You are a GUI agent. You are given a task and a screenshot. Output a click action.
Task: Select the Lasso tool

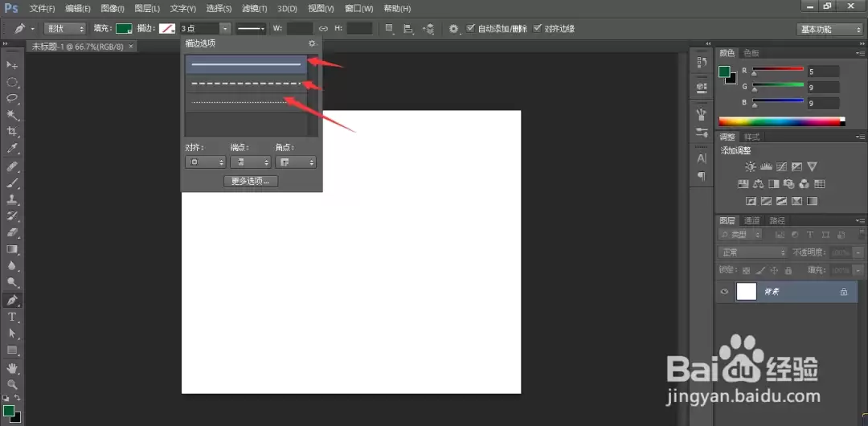(11, 99)
